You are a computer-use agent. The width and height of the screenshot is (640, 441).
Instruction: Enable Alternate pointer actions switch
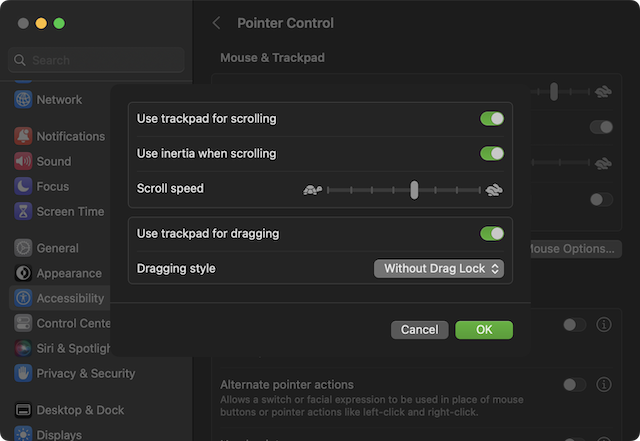click(x=574, y=385)
